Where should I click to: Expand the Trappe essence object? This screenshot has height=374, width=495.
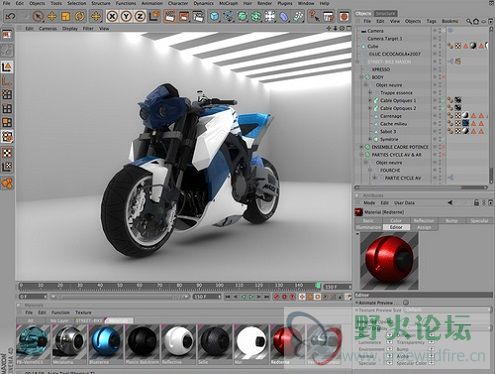(370, 93)
